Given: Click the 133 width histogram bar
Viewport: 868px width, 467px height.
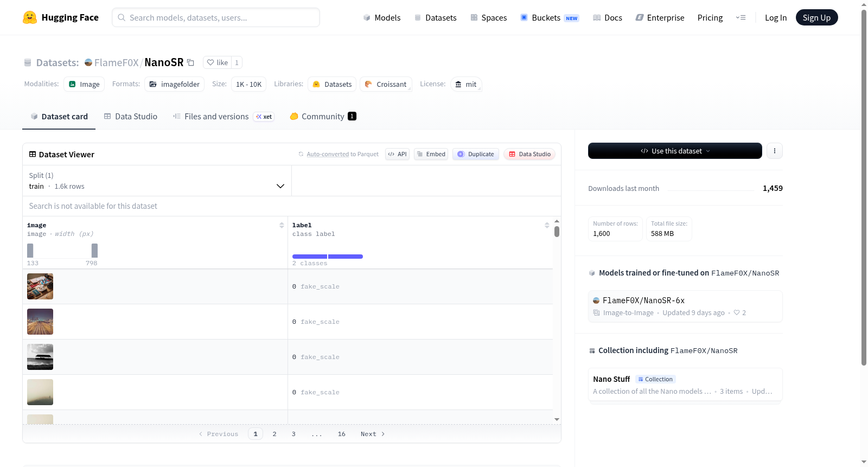Looking at the screenshot, I should [x=30, y=251].
